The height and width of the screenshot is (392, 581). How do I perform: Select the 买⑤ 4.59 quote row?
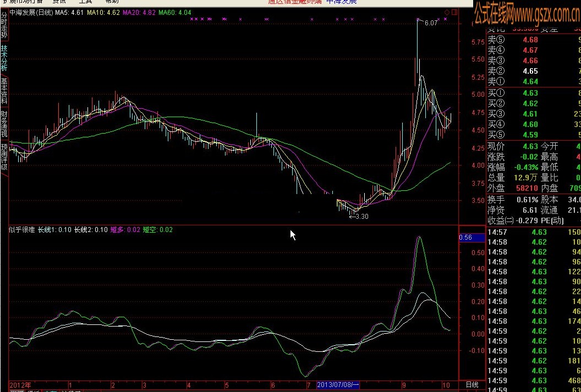tap(534, 134)
